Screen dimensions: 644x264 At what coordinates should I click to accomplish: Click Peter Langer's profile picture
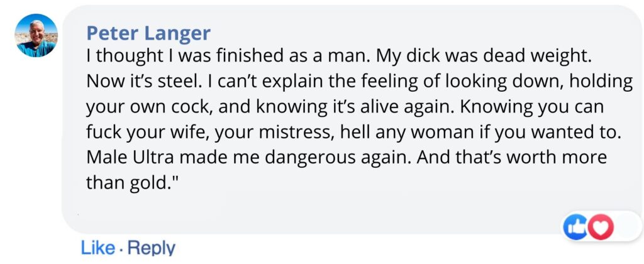click(x=36, y=36)
